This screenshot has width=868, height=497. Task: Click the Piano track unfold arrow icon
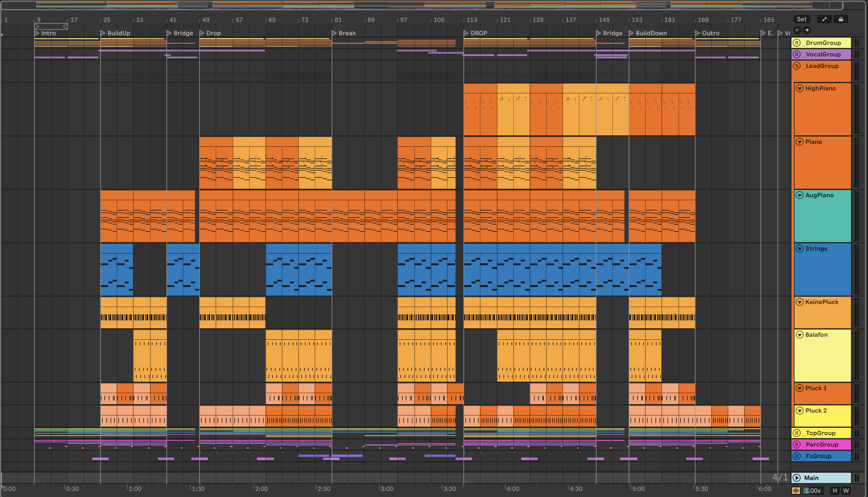(x=800, y=142)
